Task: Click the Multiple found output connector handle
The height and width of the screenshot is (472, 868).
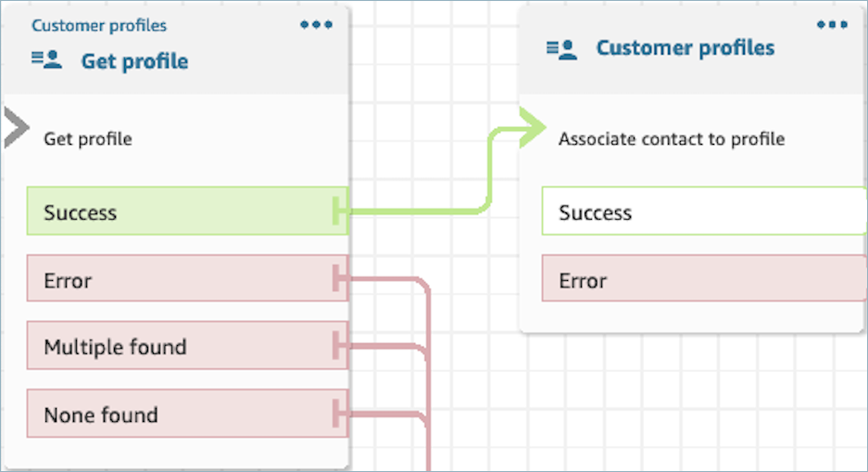Action: (341, 346)
